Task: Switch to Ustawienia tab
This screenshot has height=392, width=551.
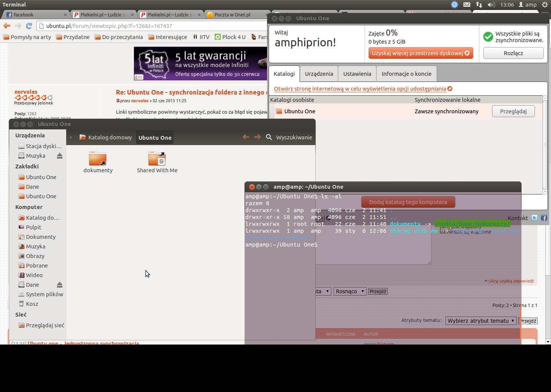Action: [x=357, y=74]
